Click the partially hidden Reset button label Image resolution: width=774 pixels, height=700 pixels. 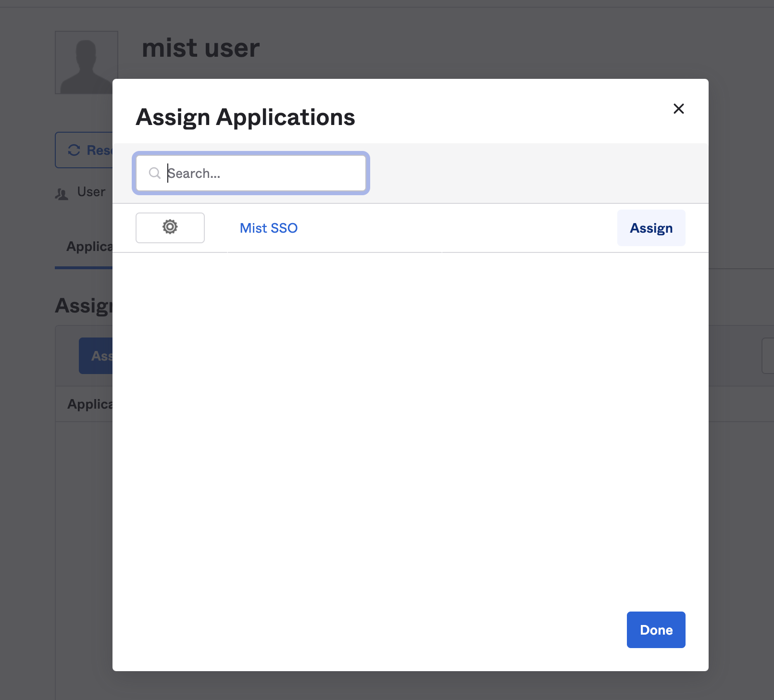(x=99, y=150)
